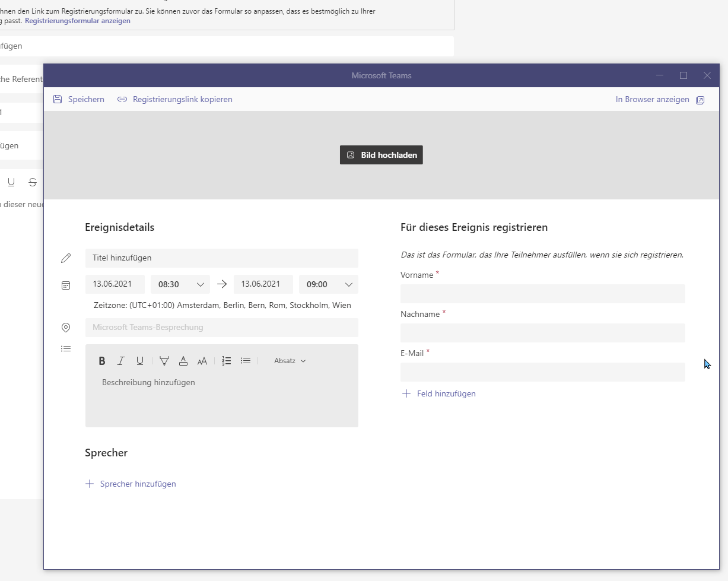728x581 pixels.
Task: Click the 'Für dieses Ereignis registrieren' heading
Action: coord(474,227)
